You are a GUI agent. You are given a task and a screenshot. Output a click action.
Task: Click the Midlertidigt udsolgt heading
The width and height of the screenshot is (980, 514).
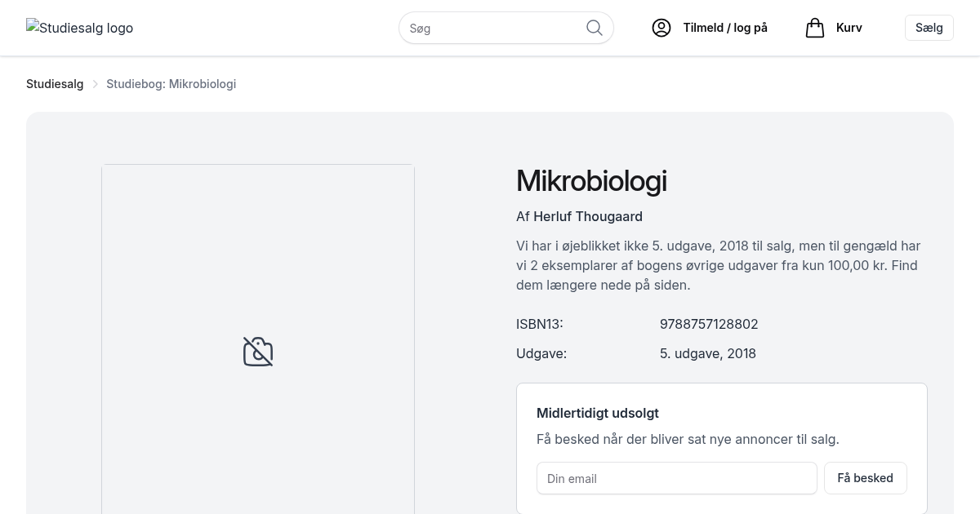point(598,413)
